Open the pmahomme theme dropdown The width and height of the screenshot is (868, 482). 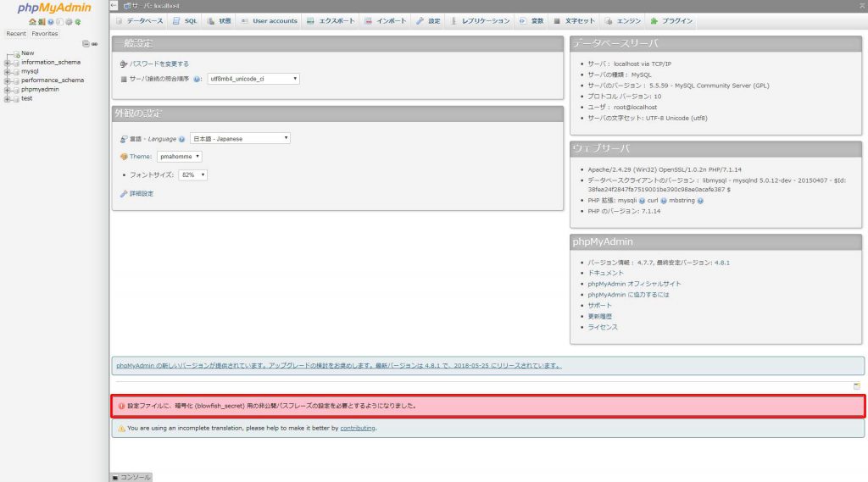click(180, 157)
